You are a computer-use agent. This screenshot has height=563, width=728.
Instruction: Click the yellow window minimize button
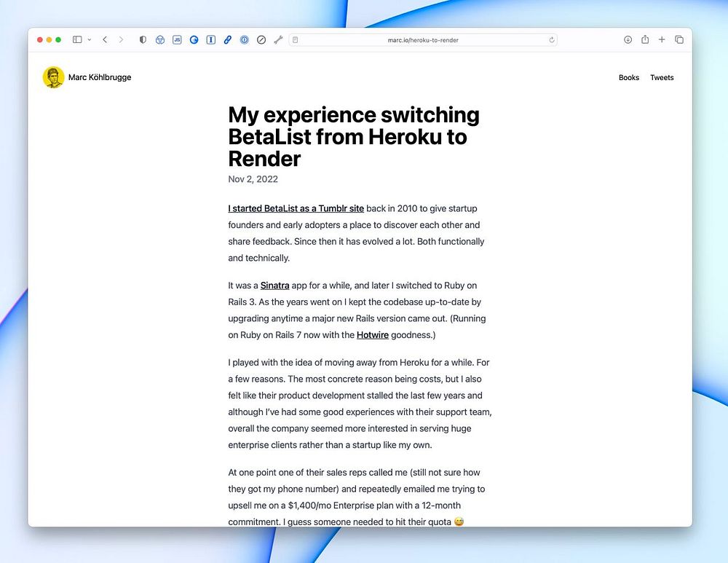click(50, 40)
